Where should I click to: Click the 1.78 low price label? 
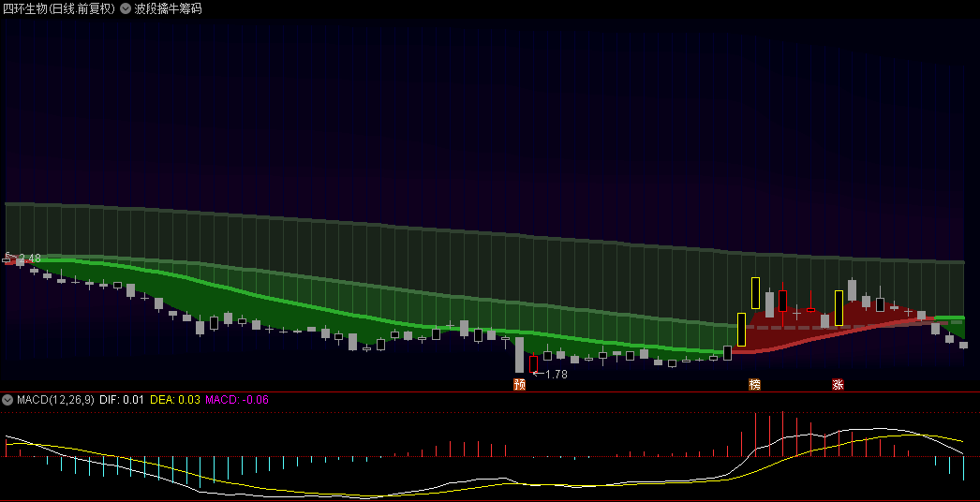pyautogui.click(x=557, y=375)
